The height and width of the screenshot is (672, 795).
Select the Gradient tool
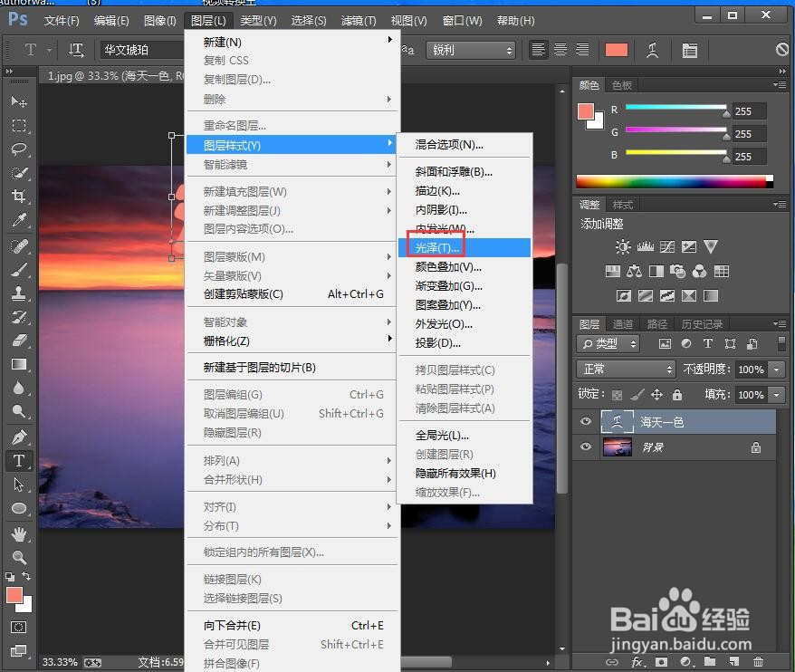[19, 364]
